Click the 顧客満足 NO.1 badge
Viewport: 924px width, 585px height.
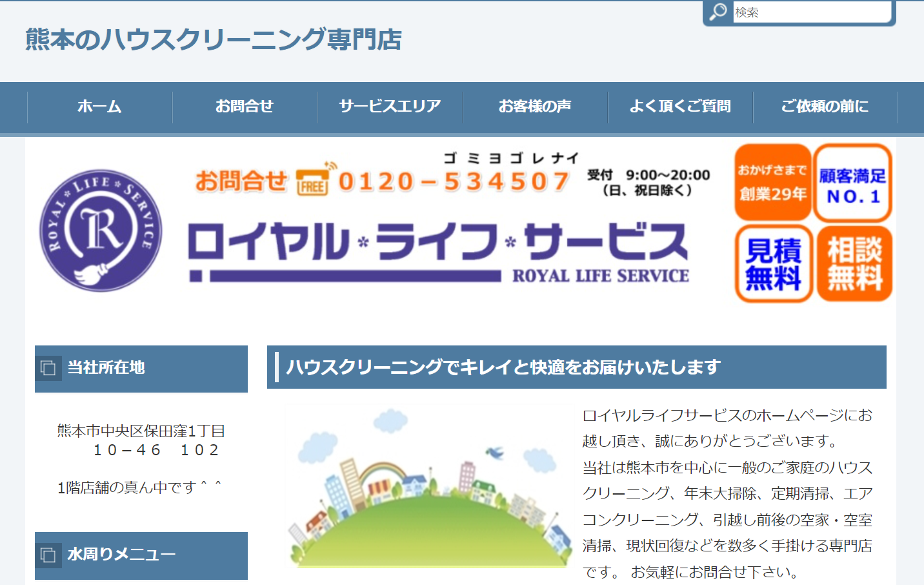852,184
